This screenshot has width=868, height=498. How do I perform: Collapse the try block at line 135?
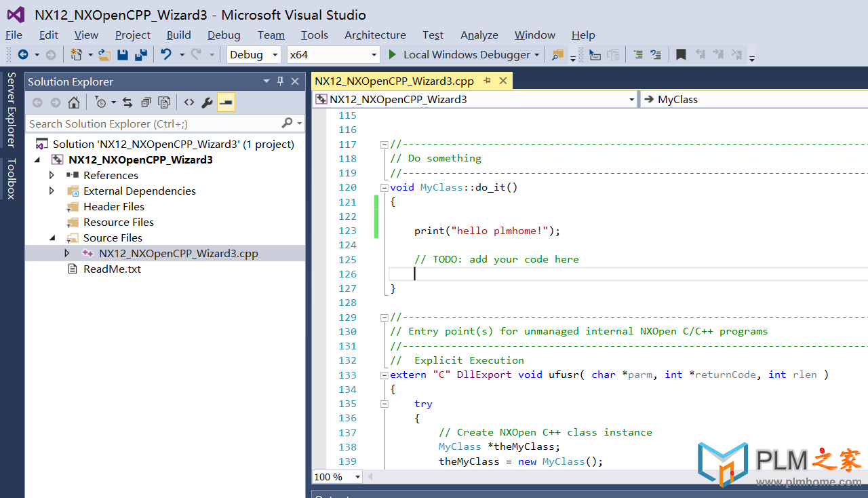pyautogui.click(x=384, y=404)
